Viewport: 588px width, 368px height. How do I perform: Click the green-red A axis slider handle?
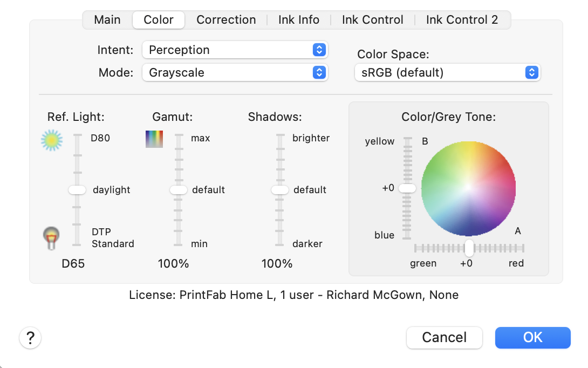(469, 248)
